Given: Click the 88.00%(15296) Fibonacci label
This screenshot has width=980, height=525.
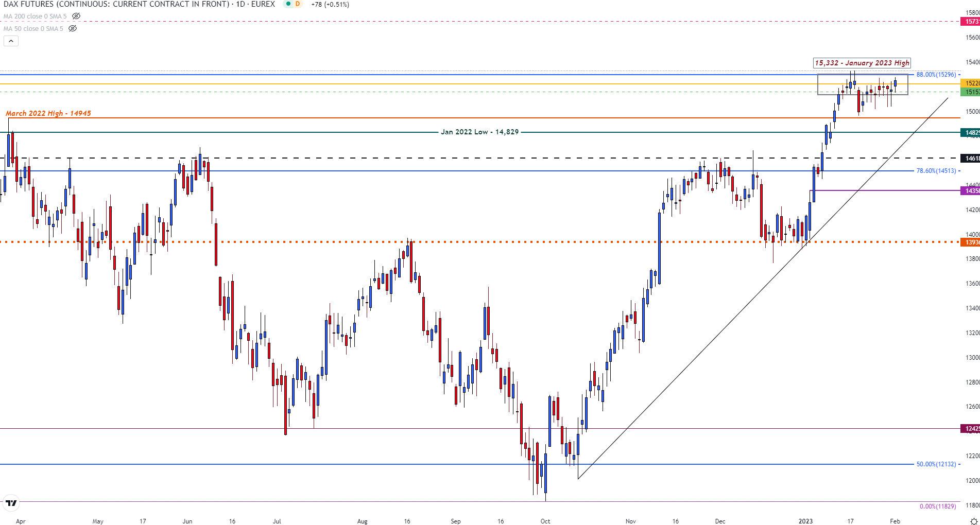Looking at the screenshot, I should 936,75.
